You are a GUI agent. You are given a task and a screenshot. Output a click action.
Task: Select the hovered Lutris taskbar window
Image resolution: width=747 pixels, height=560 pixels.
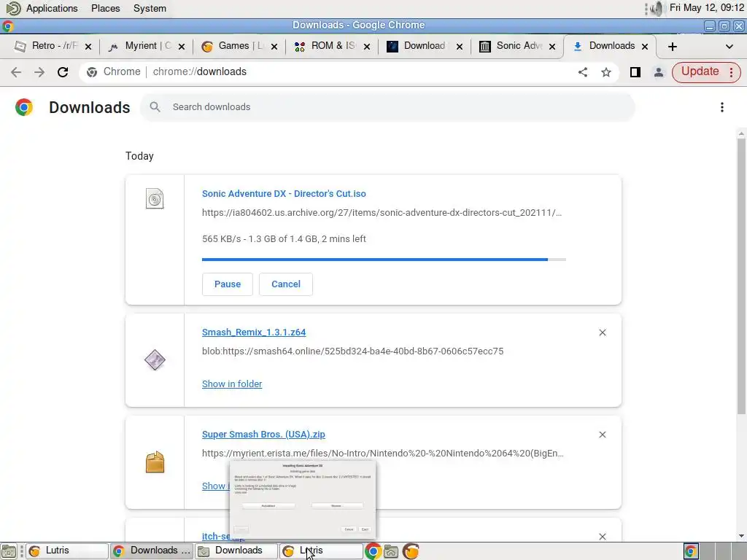click(x=321, y=551)
